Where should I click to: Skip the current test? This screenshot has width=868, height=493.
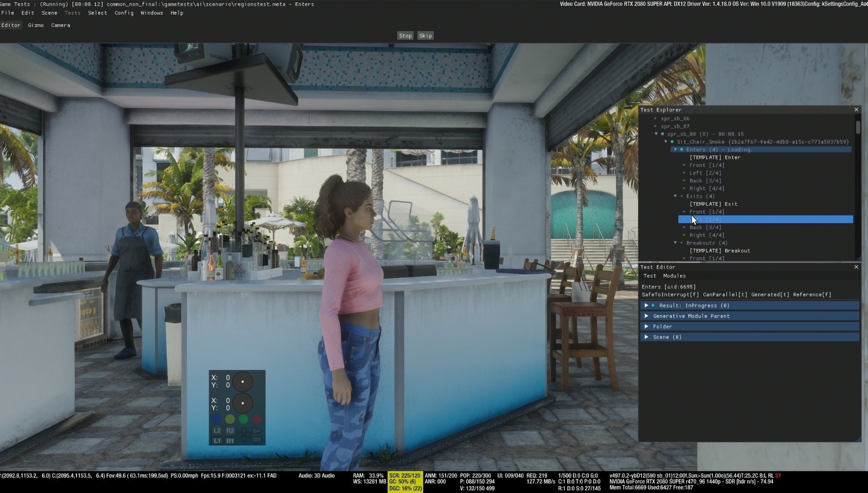(x=425, y=36)
